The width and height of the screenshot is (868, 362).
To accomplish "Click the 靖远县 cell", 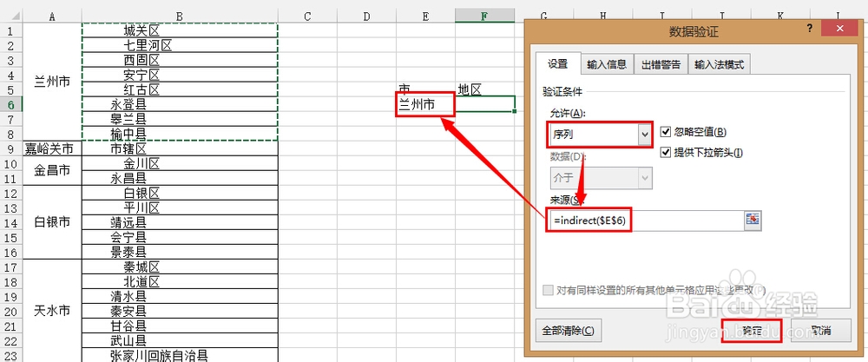I will [x=180, y=222].
